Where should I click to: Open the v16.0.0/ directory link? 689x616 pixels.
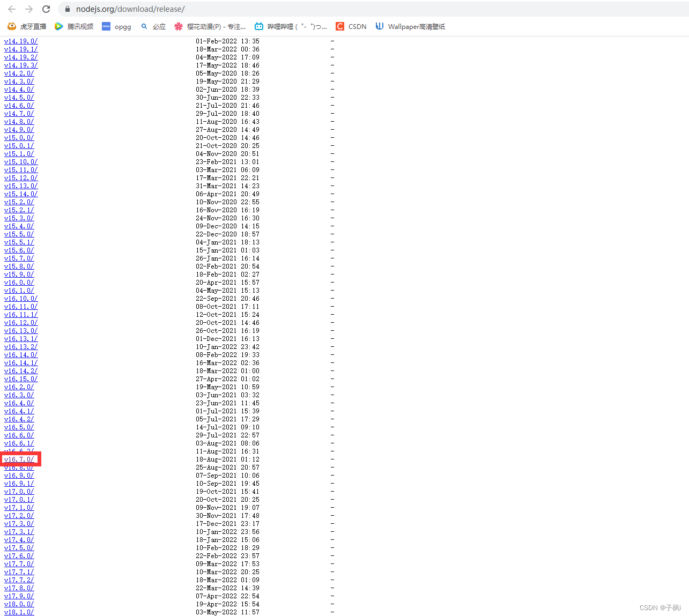(19, 283)
